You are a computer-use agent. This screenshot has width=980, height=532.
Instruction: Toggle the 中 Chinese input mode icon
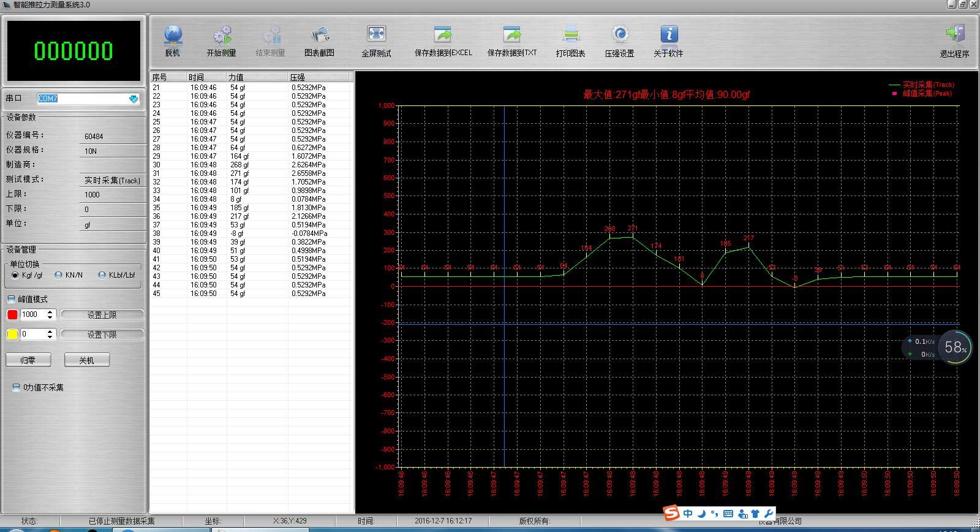[688, 514]
